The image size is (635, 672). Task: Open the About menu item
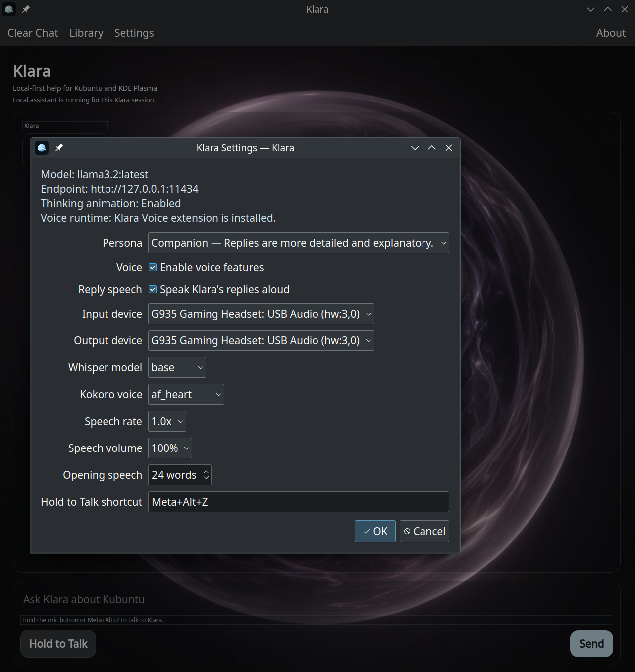[x=611, y=33]
